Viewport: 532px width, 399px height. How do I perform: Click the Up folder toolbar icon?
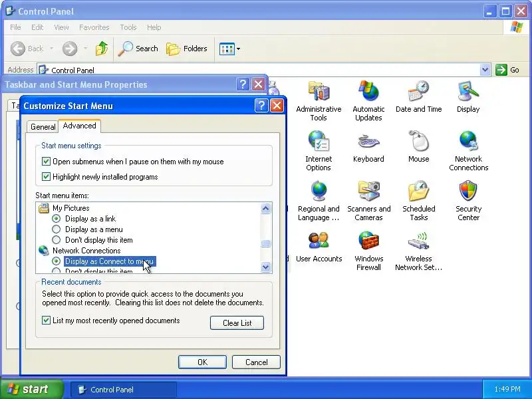tap(102, 49)
